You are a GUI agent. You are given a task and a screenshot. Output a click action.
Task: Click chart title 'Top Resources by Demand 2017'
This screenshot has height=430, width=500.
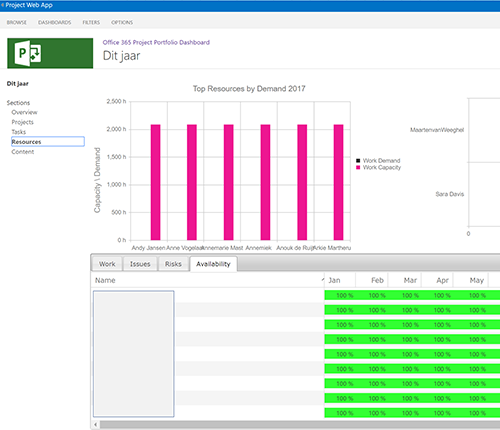coord(249,89)
